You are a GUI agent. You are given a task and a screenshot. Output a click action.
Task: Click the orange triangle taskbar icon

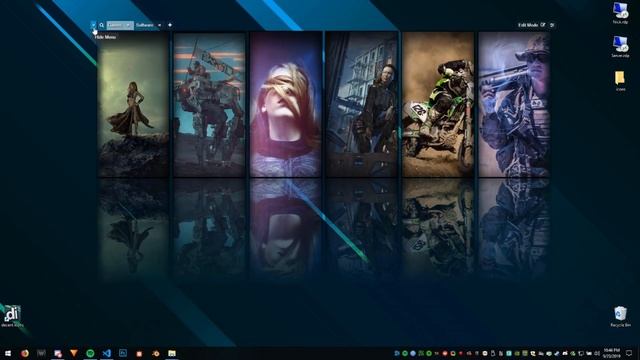point(74,353)
